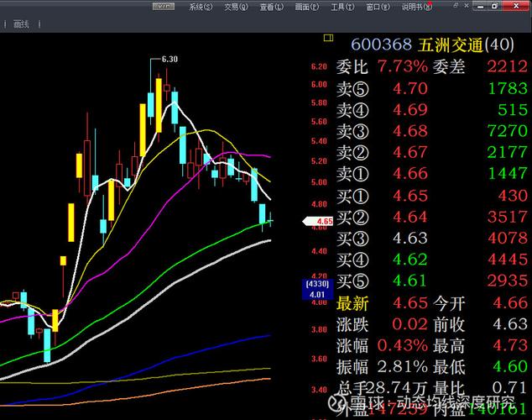Select the 买④ row at price 4.62
This screenshot has height=420, width=532.
point(432,260)
